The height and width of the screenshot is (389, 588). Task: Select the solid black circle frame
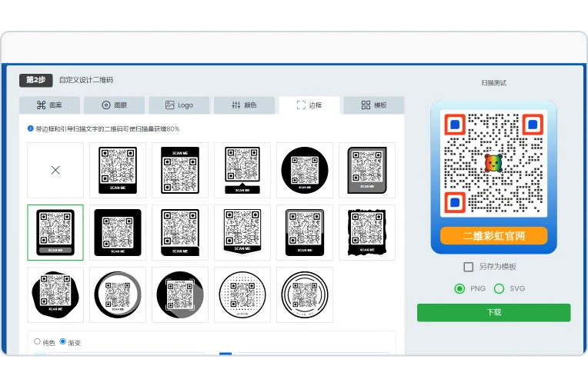[x=305, y=170]
